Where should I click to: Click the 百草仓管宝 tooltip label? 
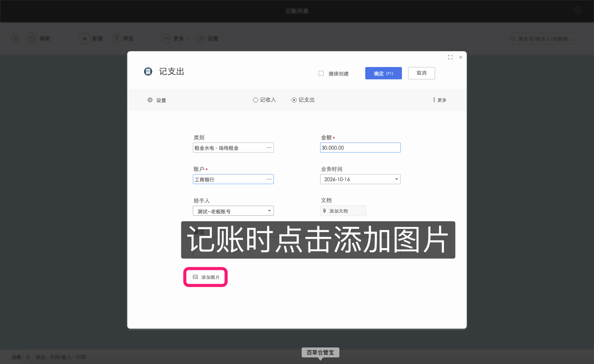[321, 352]
